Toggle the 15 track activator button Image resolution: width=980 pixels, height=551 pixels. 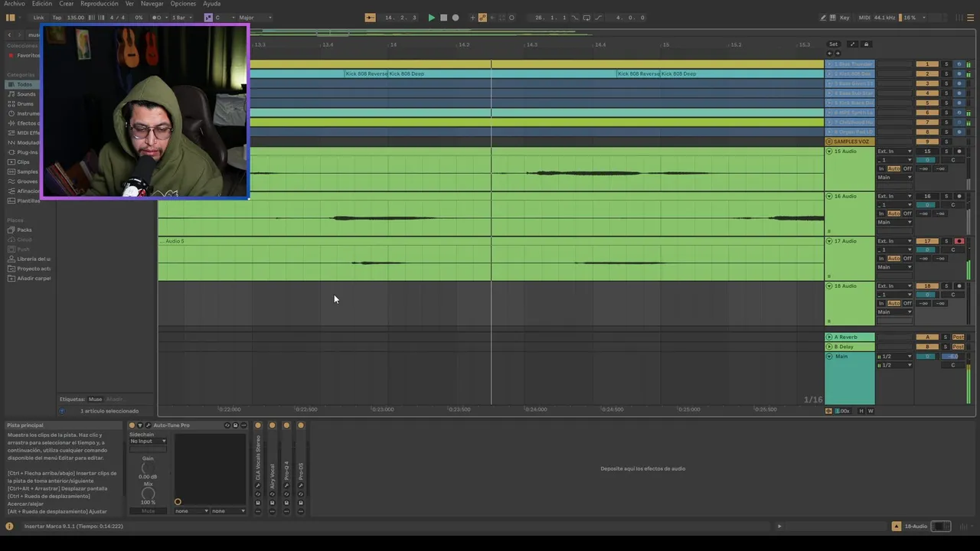[927, 152]
